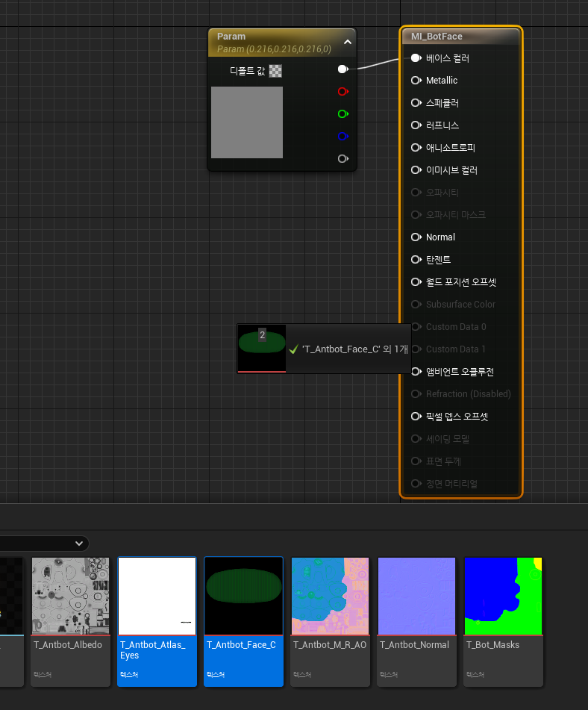Viewport: 588px width, 710px height.
Task: Click the Param node's red channel pin
Action: click(x=343, y=92)
